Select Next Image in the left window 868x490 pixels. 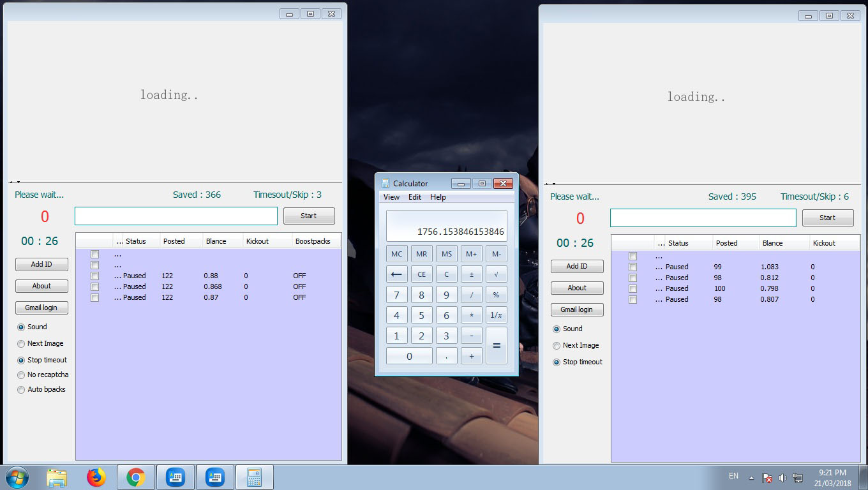(x=21, y=344)
